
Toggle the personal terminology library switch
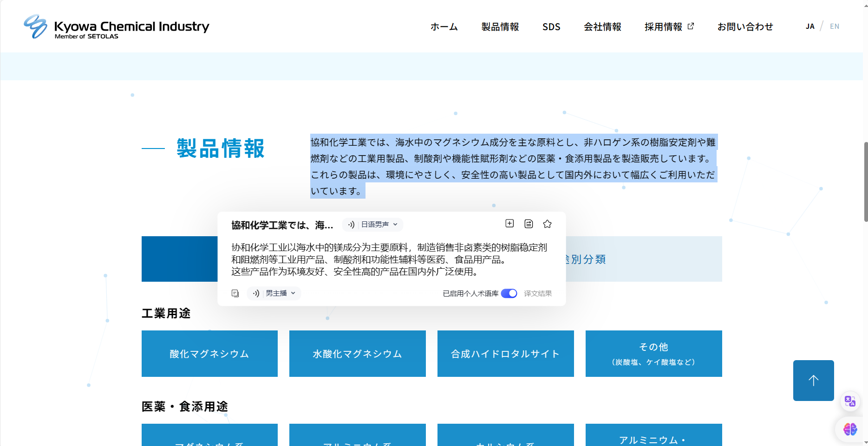(x=509, y=293)
